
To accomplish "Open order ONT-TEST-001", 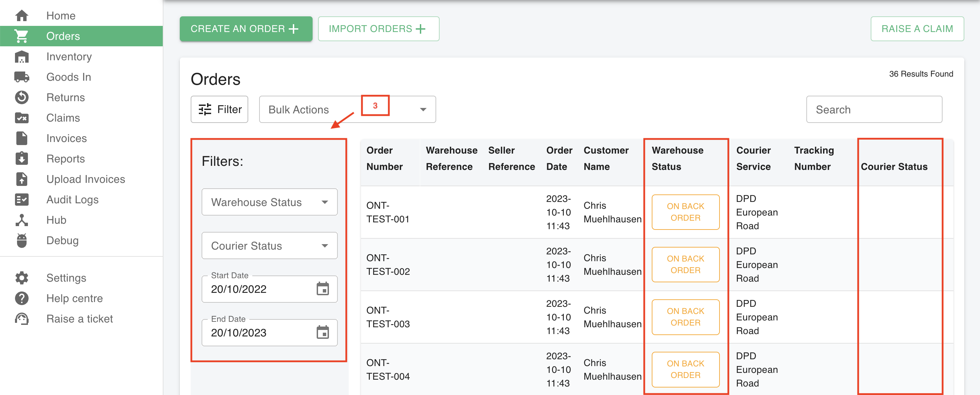I will pyautogui.click(x=388, y=212).
